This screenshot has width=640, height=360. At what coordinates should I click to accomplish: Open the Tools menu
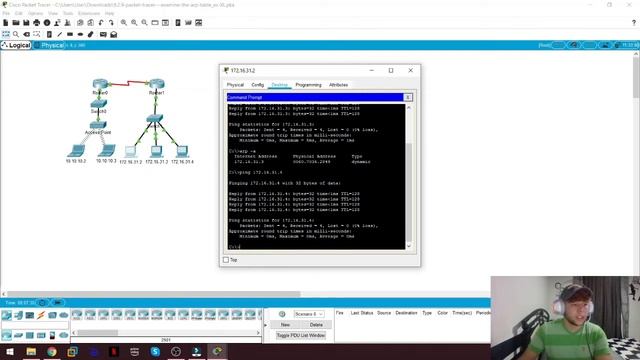pos(68,13)
